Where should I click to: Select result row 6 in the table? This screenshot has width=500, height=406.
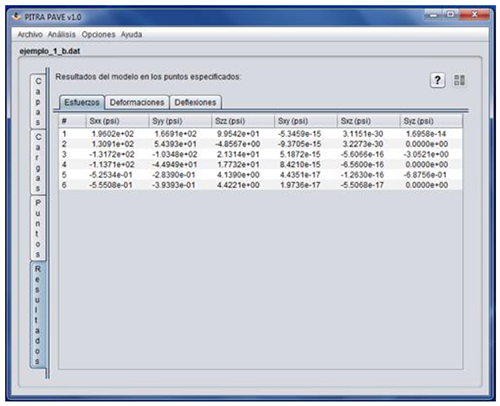[261, 185]
